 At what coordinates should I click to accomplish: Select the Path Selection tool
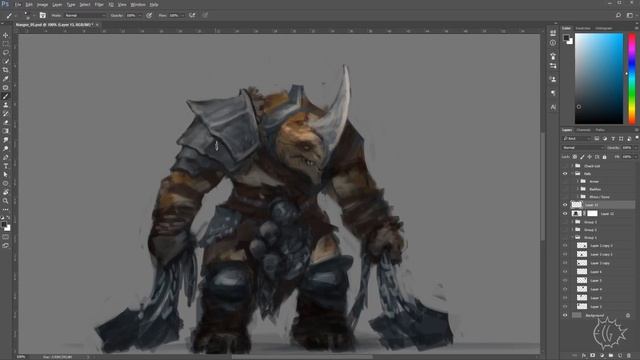[5, 175]
